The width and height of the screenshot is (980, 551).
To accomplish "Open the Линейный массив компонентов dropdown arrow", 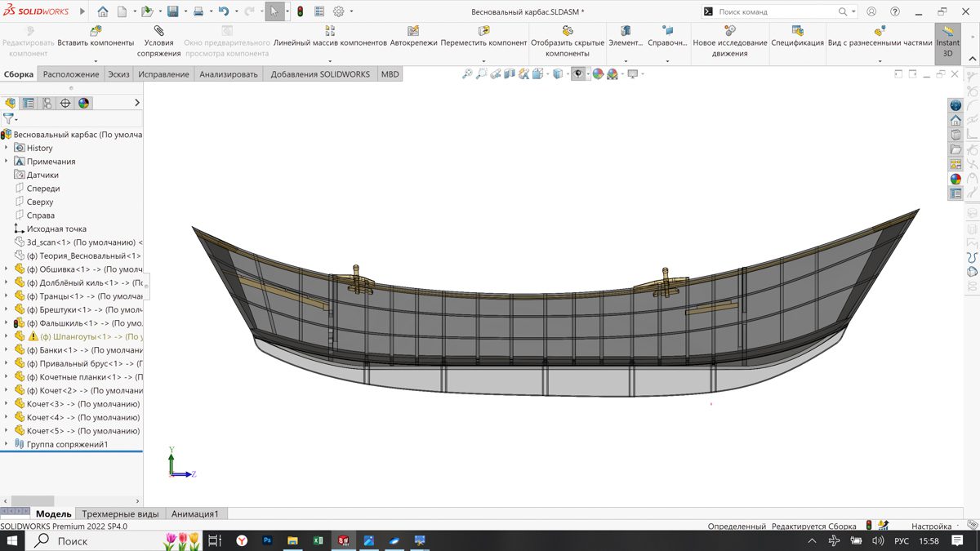I will 330,60.
